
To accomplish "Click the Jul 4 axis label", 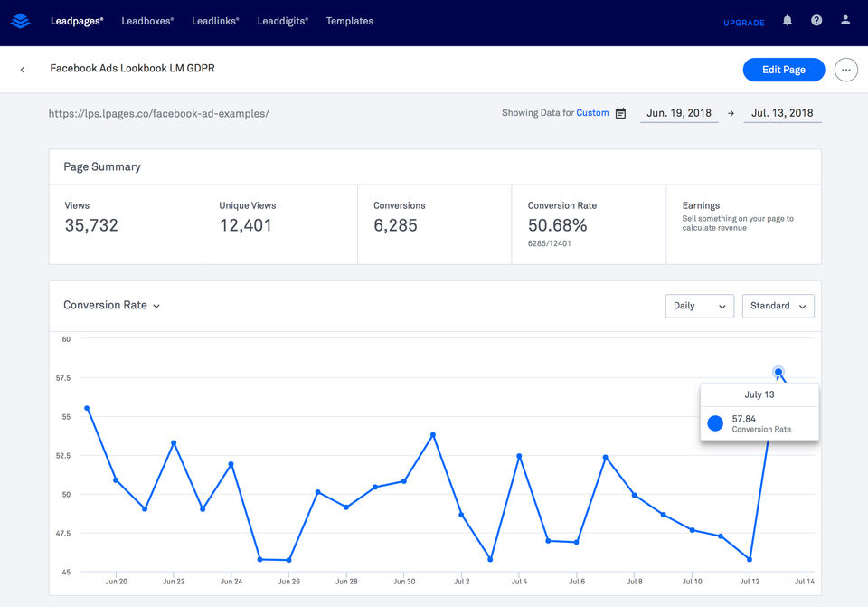I will tap(519, 582).
